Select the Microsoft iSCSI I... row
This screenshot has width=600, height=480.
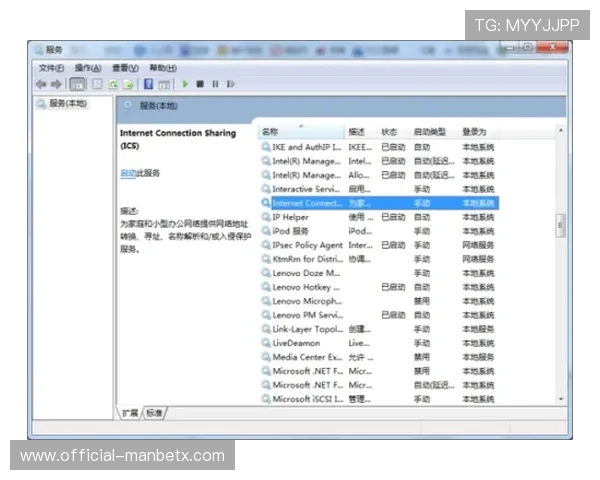(380, 399)
